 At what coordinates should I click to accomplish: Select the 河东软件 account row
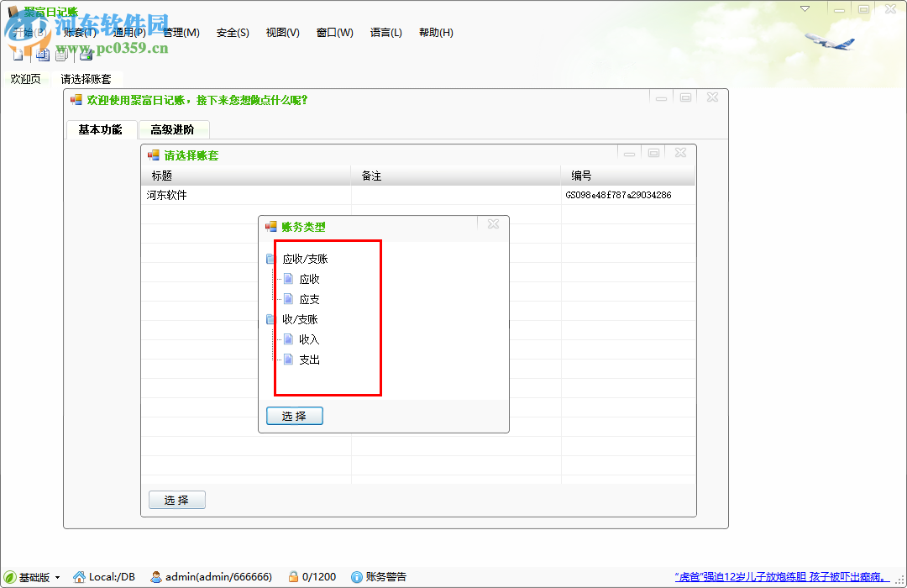click(x=168, y=194)
